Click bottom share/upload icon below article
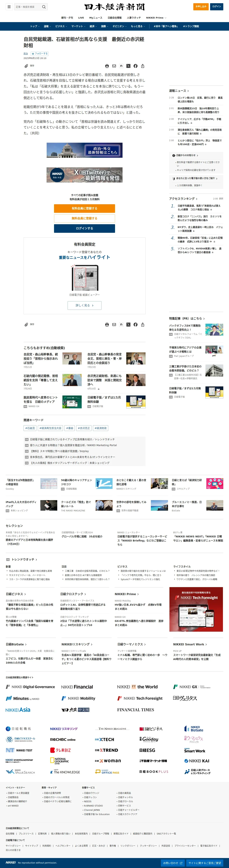This screenshot has width=229, height=868. click(x=143, y=325)
